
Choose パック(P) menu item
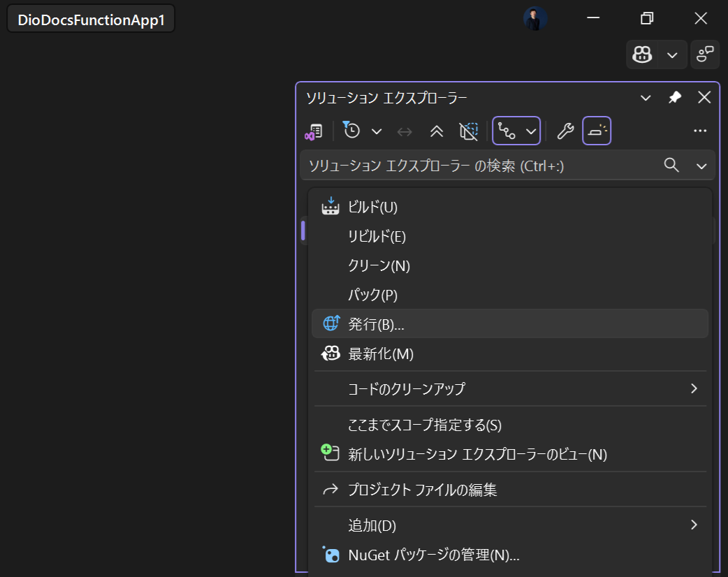point(510,295)
